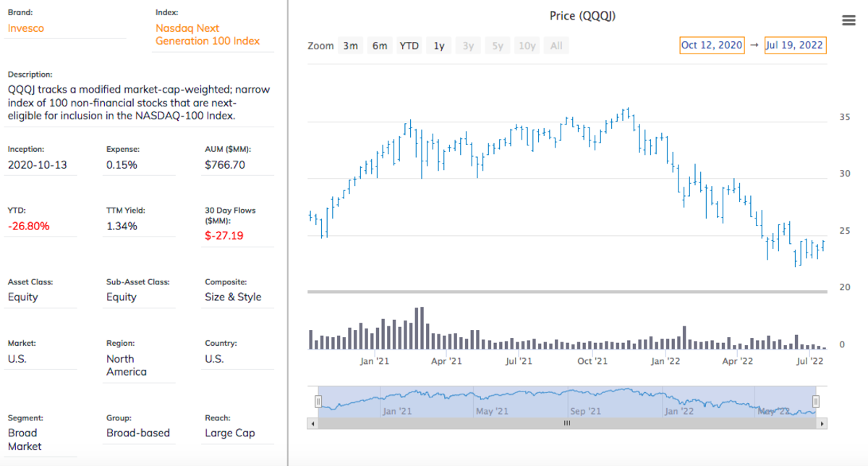Set chart zoom to YTD
Viewport: 868px width, 466px height.
coord(409,46)
